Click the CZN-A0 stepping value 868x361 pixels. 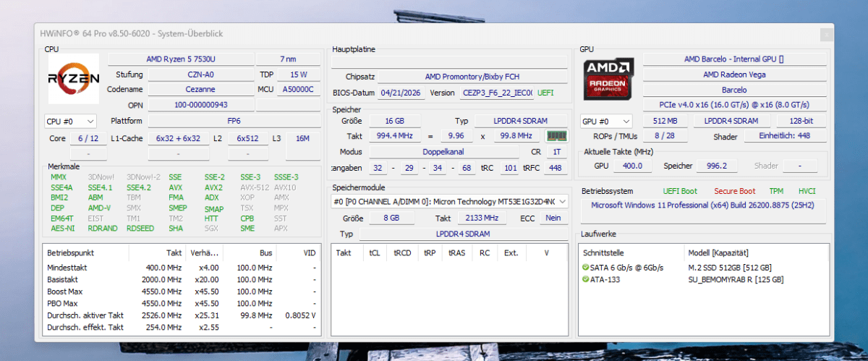pyautogui.click(x=200, y=75)
